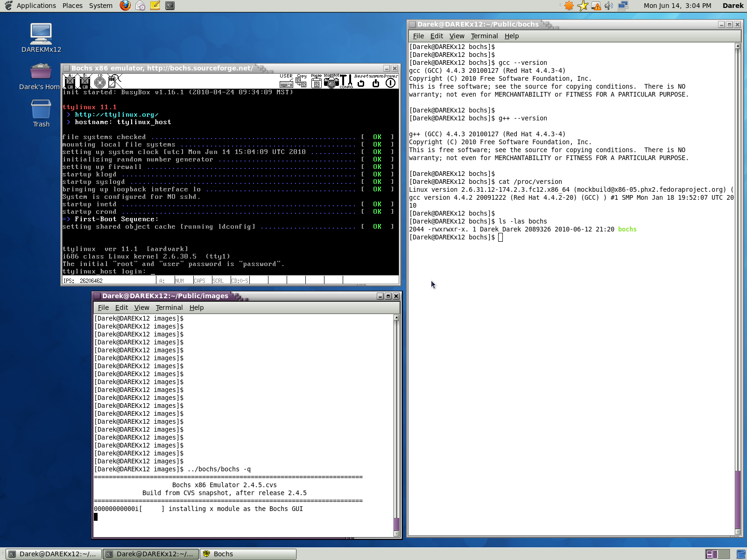Toggle the CD-ROM icon in Bochs toolbar
Image resolution: width=747 pixels, height=560 pixels.
(100, 81)
